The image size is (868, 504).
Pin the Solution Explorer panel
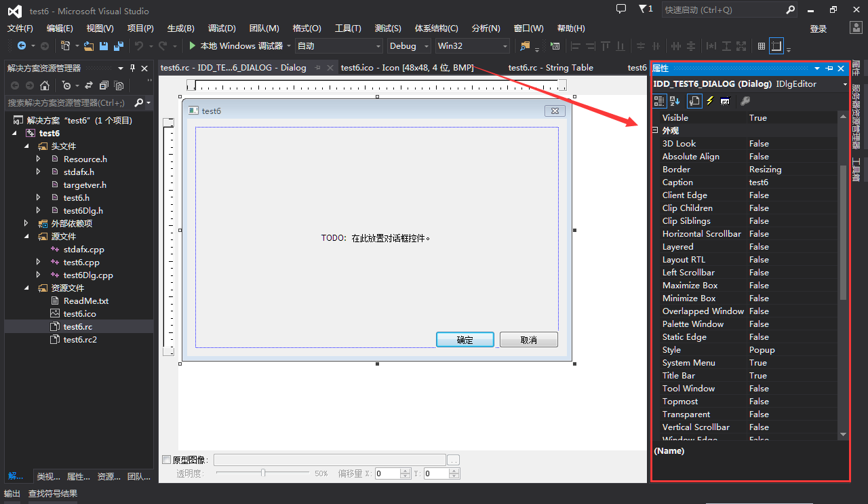point(133,68)
